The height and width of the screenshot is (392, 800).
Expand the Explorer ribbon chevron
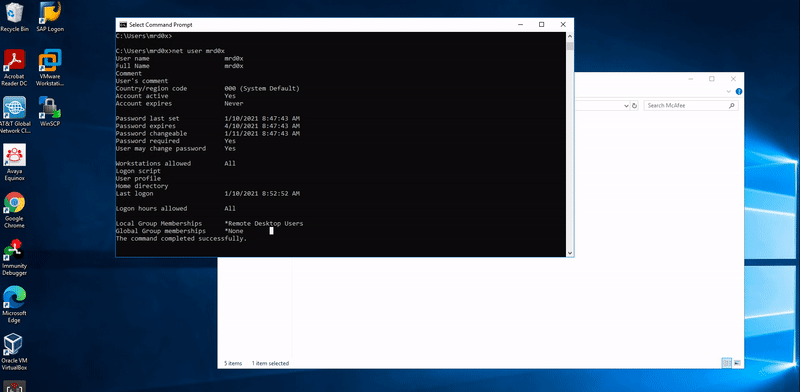(x=729, y=92)
